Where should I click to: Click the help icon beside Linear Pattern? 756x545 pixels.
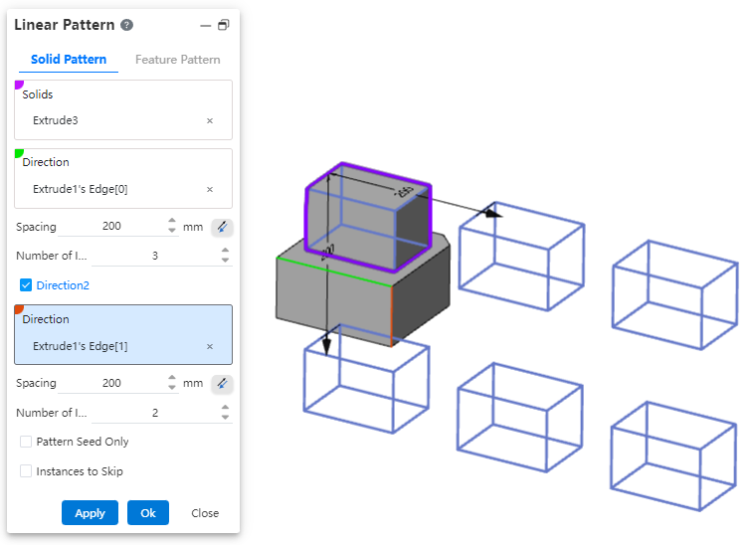(x=126, y=25)
